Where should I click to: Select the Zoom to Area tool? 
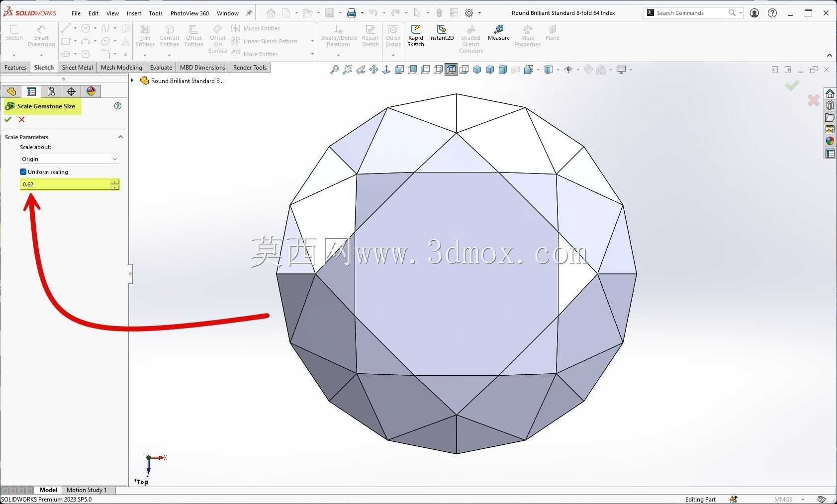pyautogui.click(x=348, y=70)
